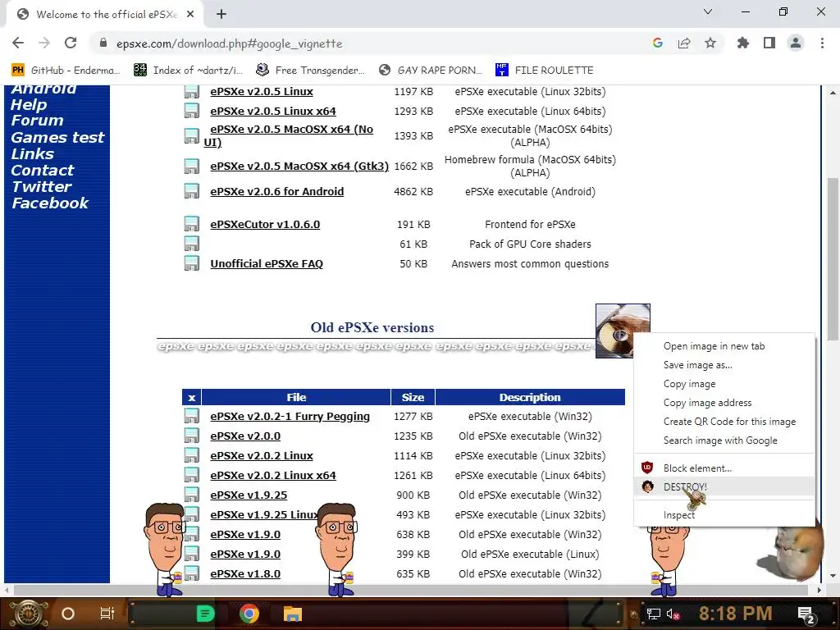840x630 pixels.
Task: Choose Copy image from context menu
Action: [x=724, y=384]
